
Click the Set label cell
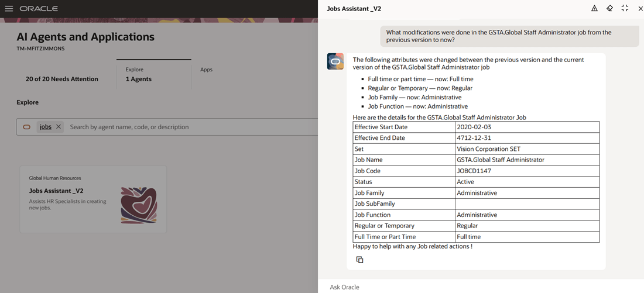pyautogui.click(x=404, y=149)
